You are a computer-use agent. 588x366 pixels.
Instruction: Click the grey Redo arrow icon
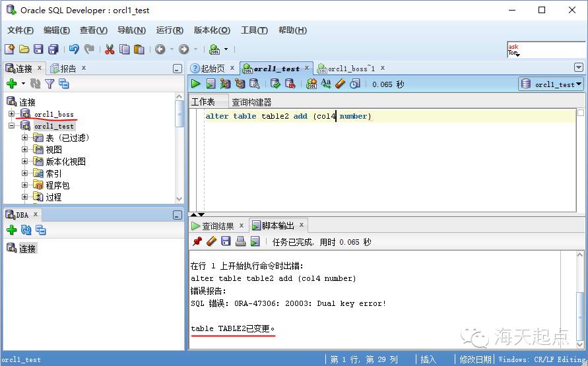(89, 49)
